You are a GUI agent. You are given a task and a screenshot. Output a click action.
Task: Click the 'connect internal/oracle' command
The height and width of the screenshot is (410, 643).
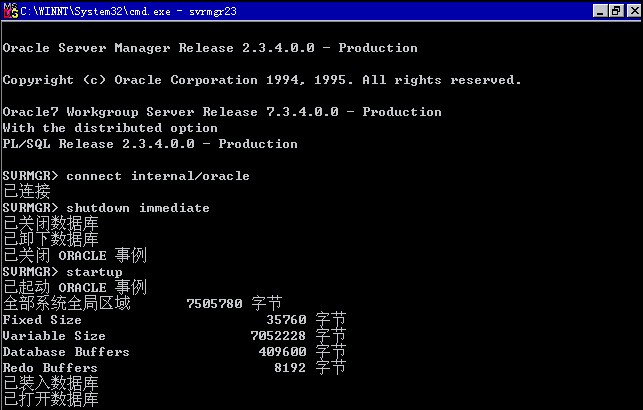click(158, 176)
